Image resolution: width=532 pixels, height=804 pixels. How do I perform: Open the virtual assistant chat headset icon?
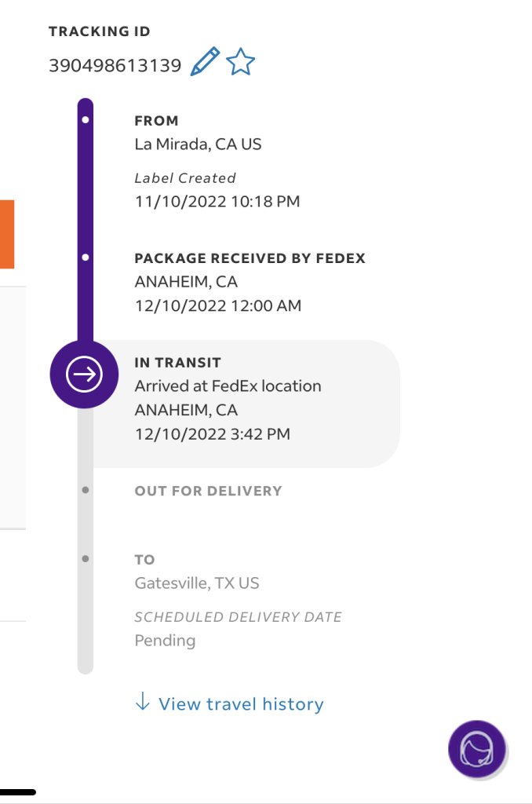(476, 749)
